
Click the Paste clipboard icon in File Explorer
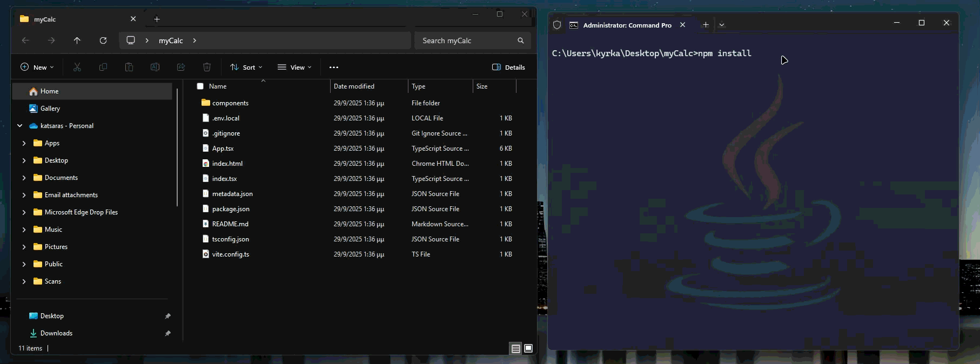pyautogui.click(x=129, y=67)
